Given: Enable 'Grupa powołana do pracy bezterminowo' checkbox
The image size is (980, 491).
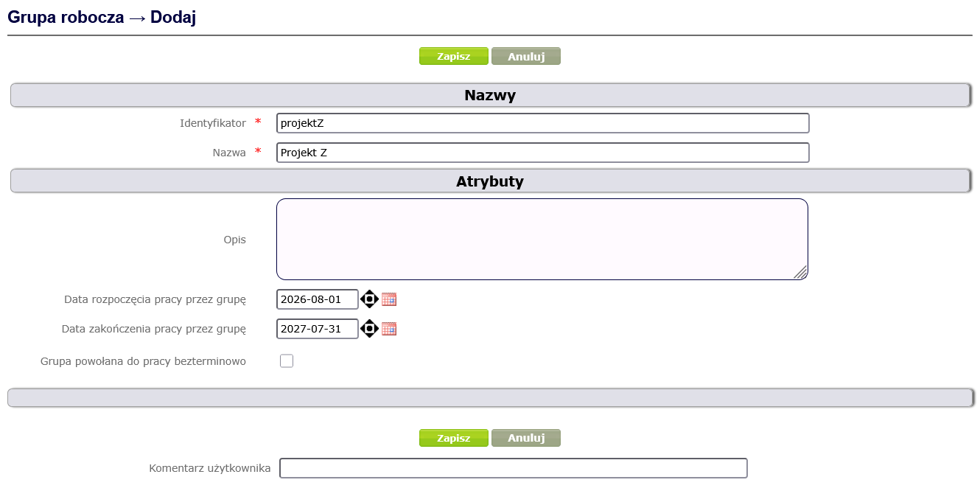Looking at the screenshot, I should tap(287, 361).
